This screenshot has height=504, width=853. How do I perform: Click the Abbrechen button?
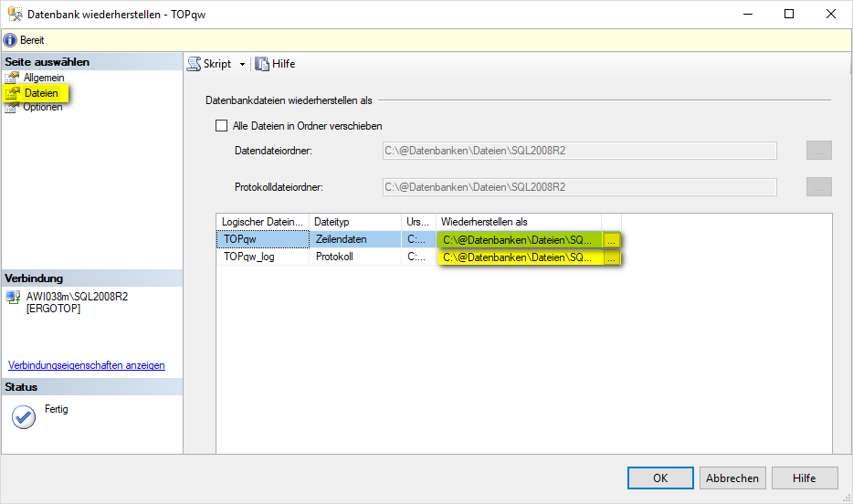pos(732,478)
